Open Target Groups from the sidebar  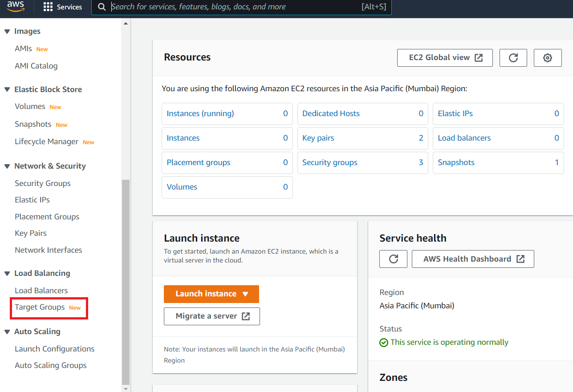point(40,307)
